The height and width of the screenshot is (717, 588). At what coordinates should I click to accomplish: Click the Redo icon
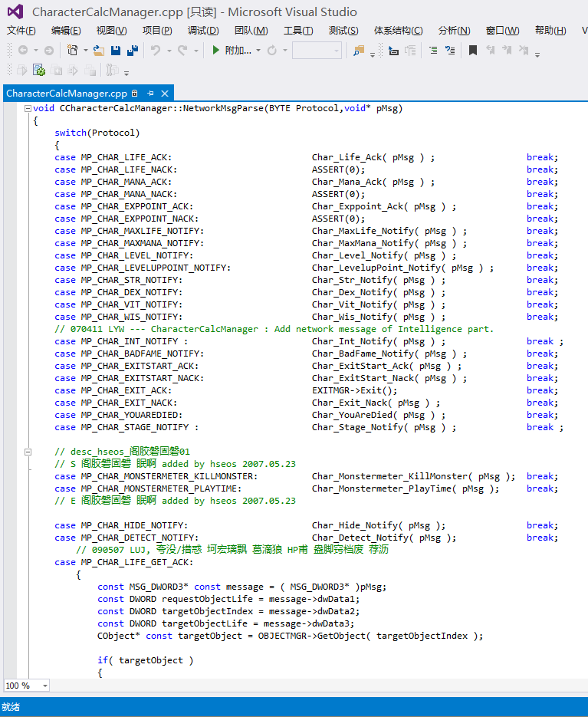[x=182, y=51]
